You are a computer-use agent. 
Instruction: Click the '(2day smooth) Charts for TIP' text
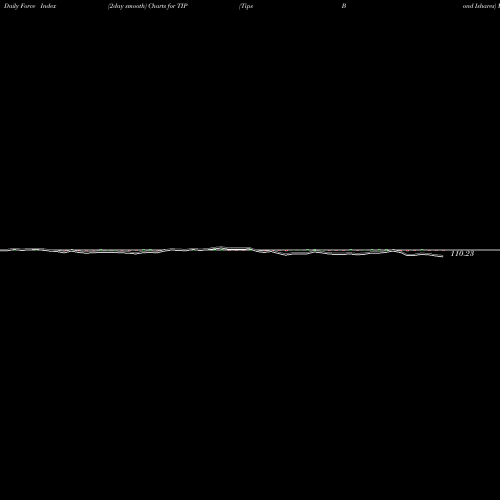tap(148, 6)
